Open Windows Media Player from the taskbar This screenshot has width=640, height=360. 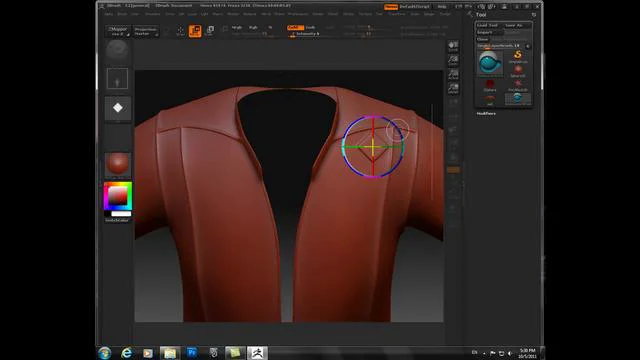[148, 353]
